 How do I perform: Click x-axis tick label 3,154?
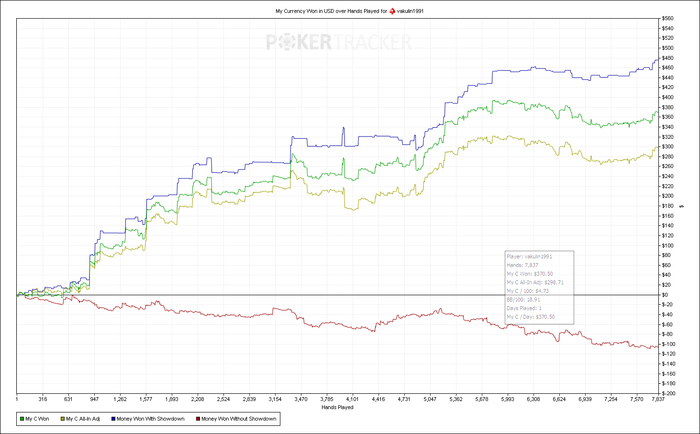275,399
